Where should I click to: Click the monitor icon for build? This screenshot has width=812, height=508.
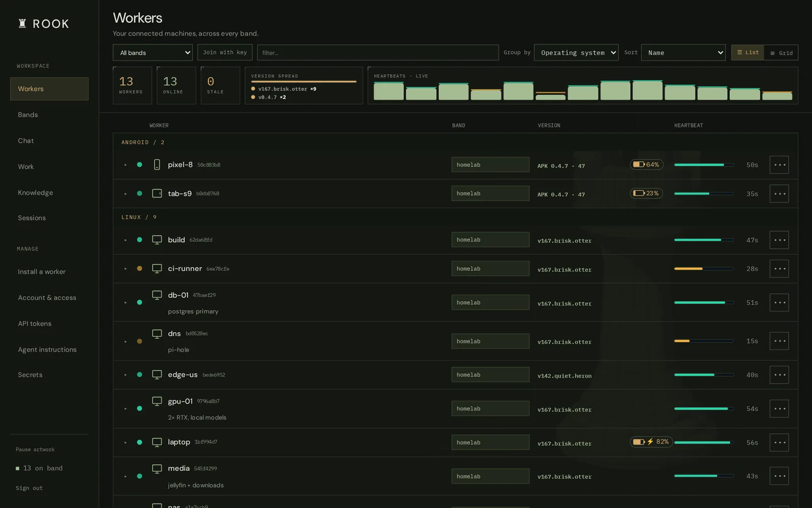tap(157, 240)
